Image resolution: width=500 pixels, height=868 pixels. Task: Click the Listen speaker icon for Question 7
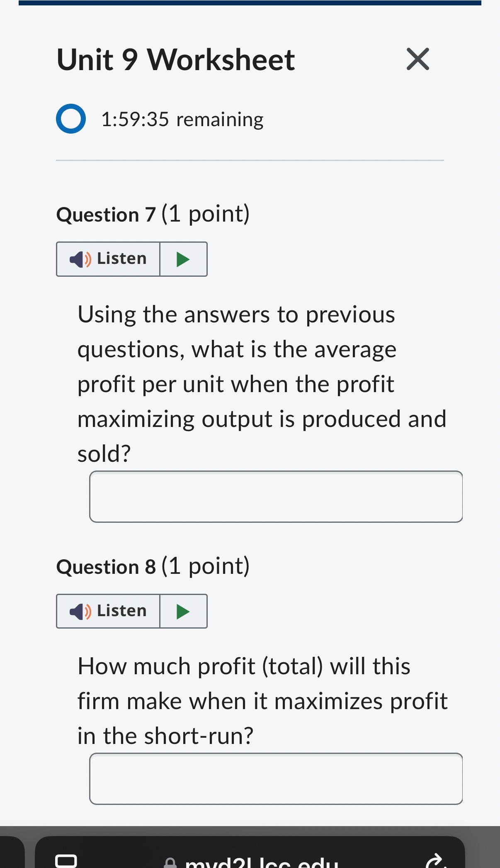click(80, 258)
